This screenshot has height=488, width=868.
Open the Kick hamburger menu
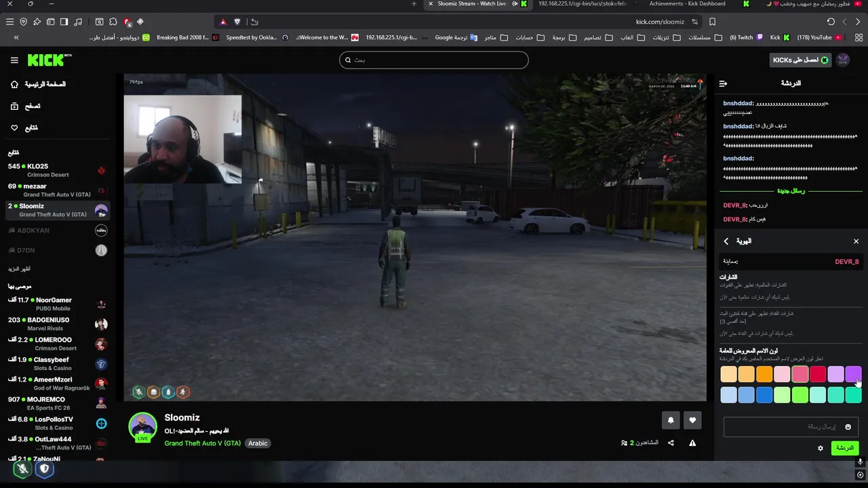(x=14, y=60)
